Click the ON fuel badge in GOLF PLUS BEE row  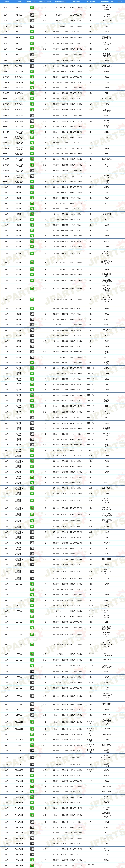(x=32, y=439)
